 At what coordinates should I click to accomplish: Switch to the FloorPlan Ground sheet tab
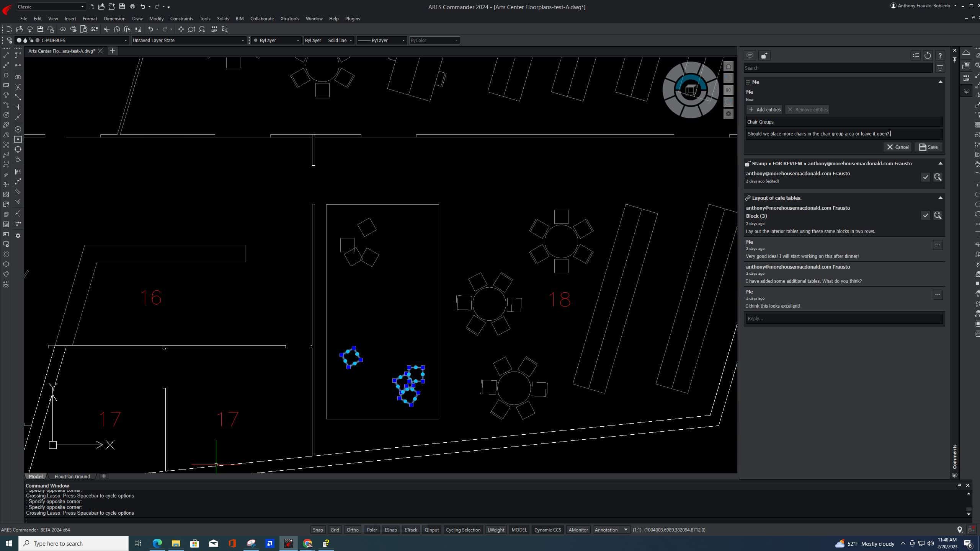click(72, 476)
